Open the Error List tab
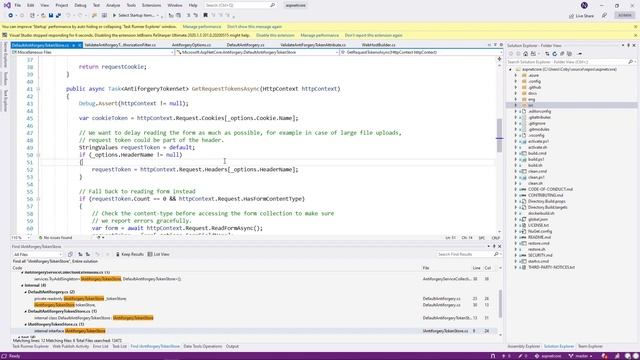Screen dimensions: 640x360 pyautogui.click(x=100, y=347)
